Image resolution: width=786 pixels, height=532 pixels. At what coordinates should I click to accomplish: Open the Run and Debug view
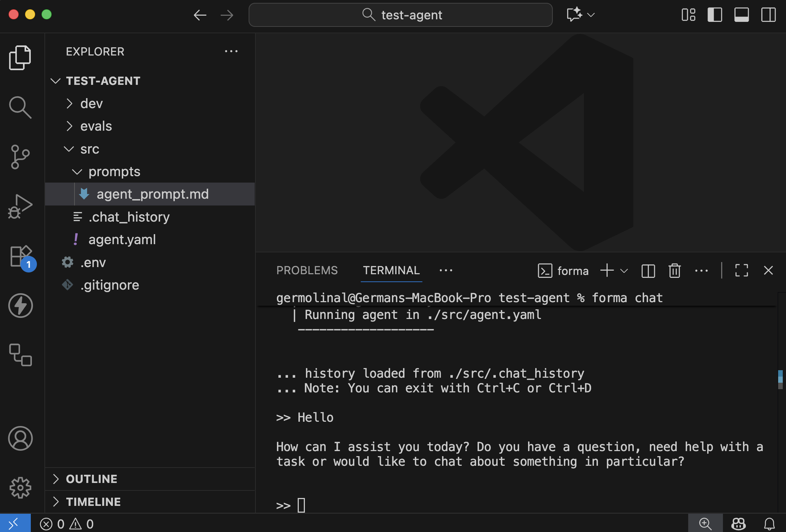[20, 207]
